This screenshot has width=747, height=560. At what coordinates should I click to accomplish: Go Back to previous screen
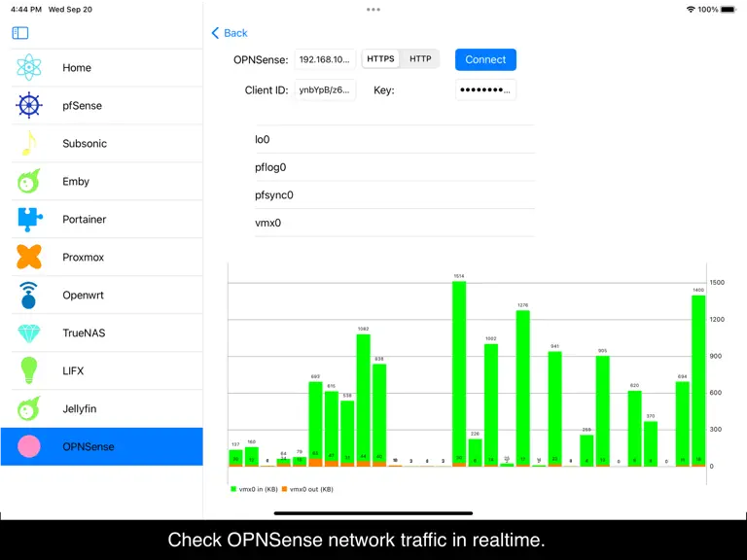[x=230, y=33]
